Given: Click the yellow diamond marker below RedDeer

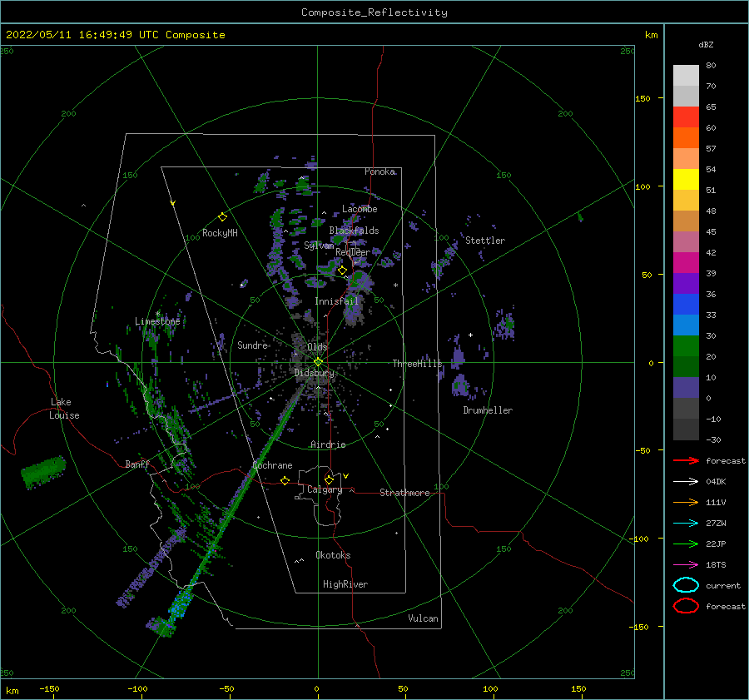Looking at the screenshot, I should click(342, 271).
